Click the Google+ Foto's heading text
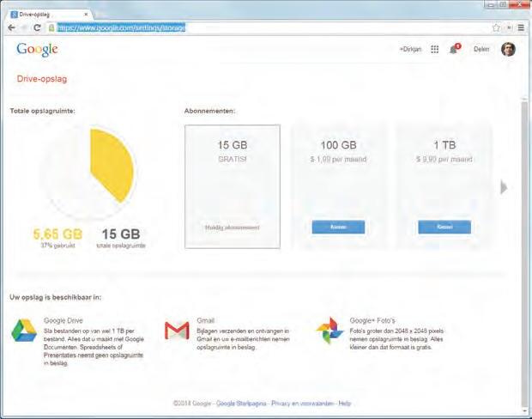The height and width of the screenshot is (419, 532). (x=372, y=320)
